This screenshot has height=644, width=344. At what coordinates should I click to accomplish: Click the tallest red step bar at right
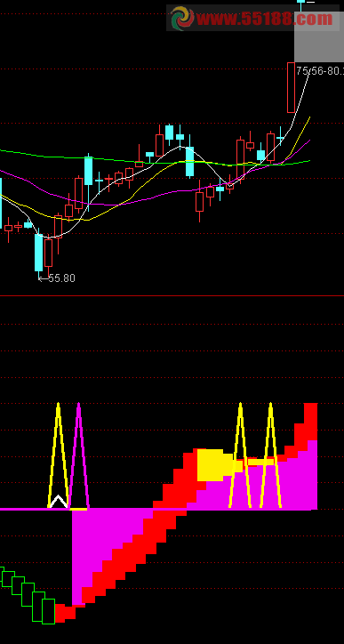coord(311,422)
